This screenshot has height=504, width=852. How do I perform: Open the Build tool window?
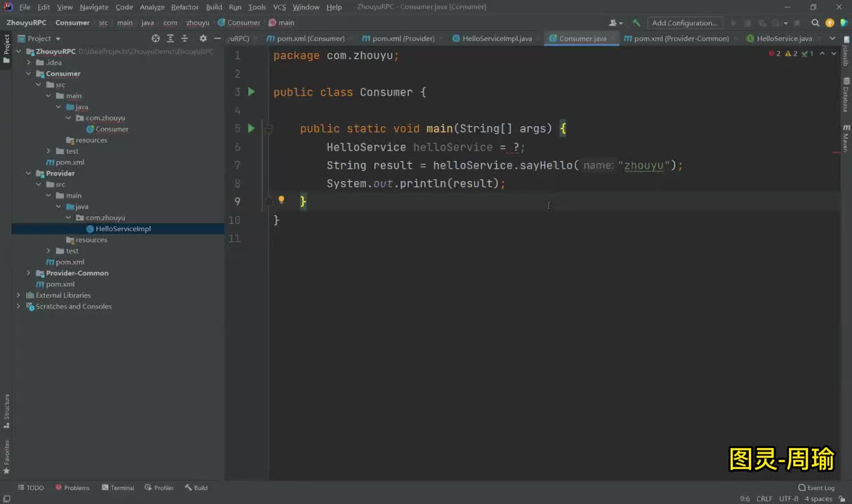tap(196, 488)
